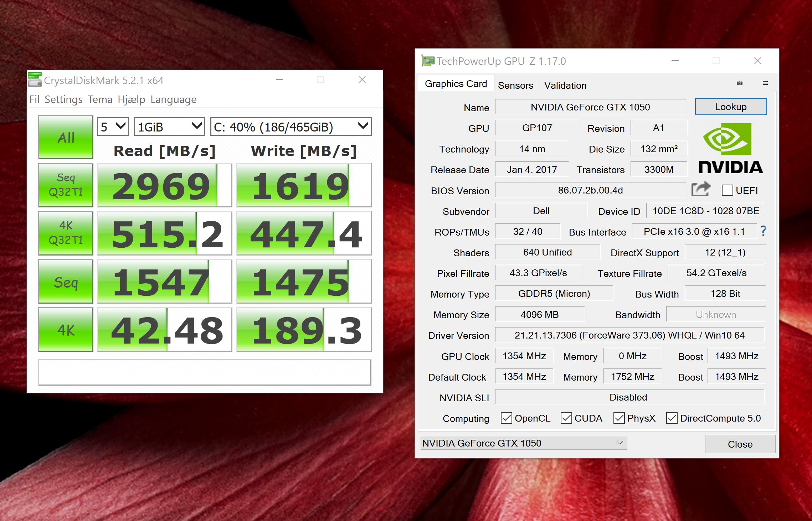Click the GPU-Z title bar app icon

tap(428, 61)
